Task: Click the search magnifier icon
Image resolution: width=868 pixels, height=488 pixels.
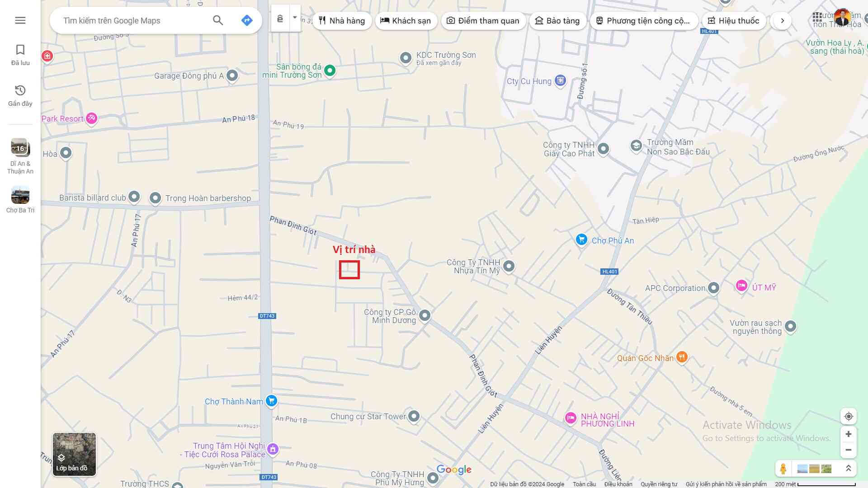Action: tap(218, 20)
